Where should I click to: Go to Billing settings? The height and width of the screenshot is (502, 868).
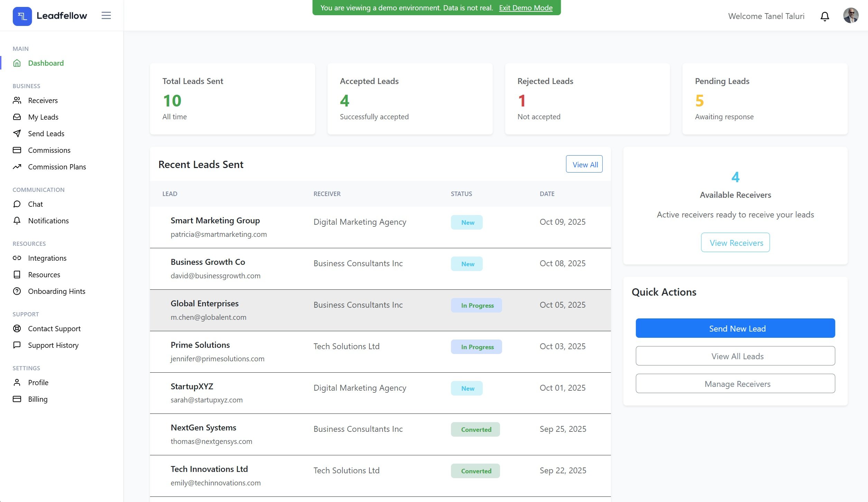click(38, 399)
